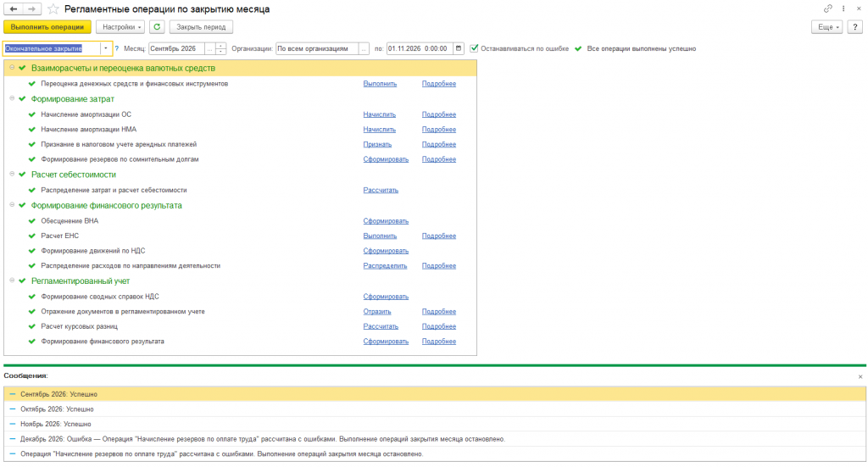The height and width of the screenshot is (467, 868).
Task: Click the Месяц field showing Сентябрь 2026
Action: tap(176, 48)
